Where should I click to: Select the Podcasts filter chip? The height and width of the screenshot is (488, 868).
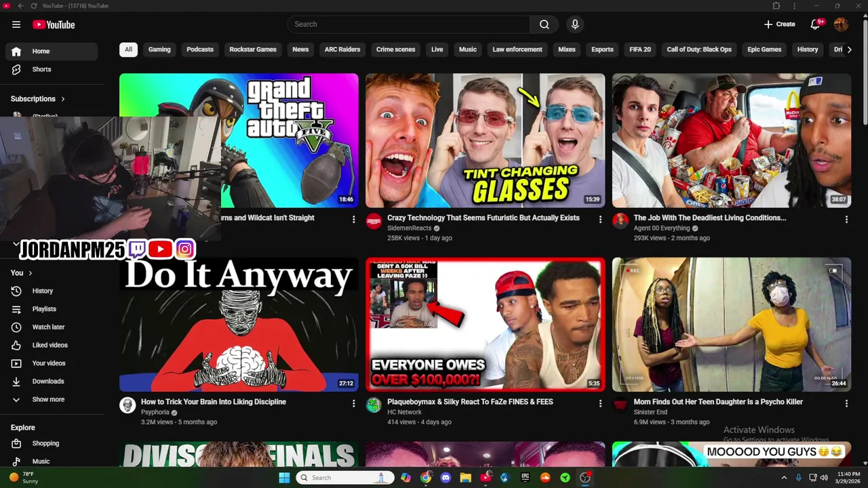(x=200, y=49)
